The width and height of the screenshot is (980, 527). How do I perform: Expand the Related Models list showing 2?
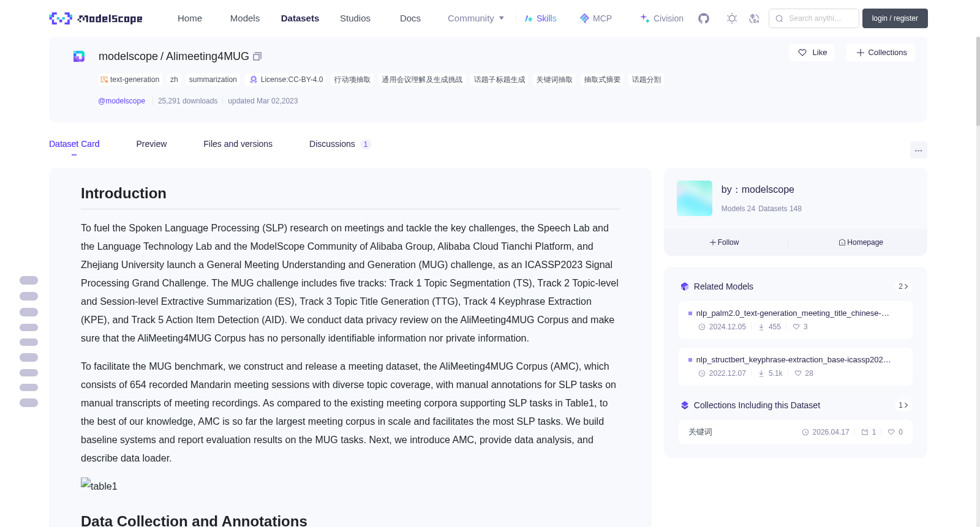[x=903, y=286]
